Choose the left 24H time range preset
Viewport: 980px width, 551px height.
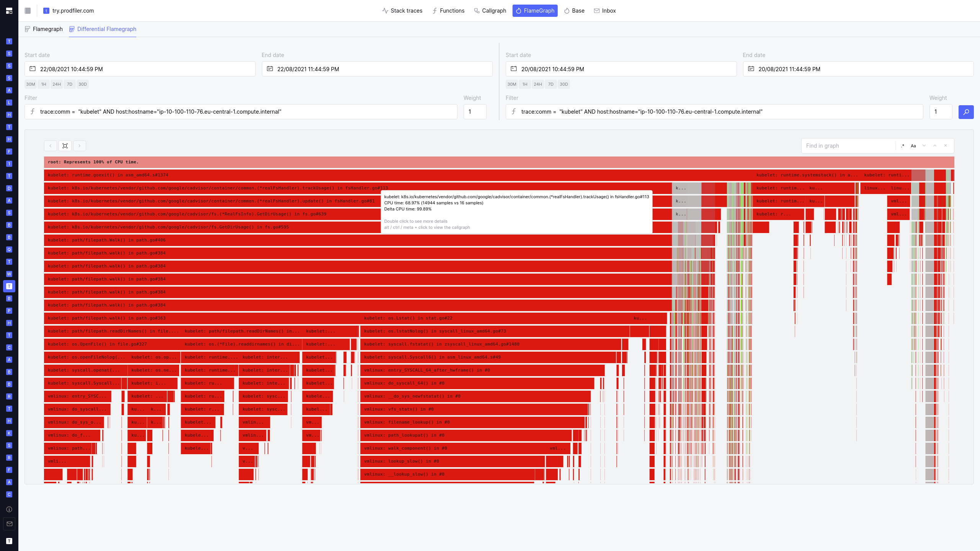[57, 84]
